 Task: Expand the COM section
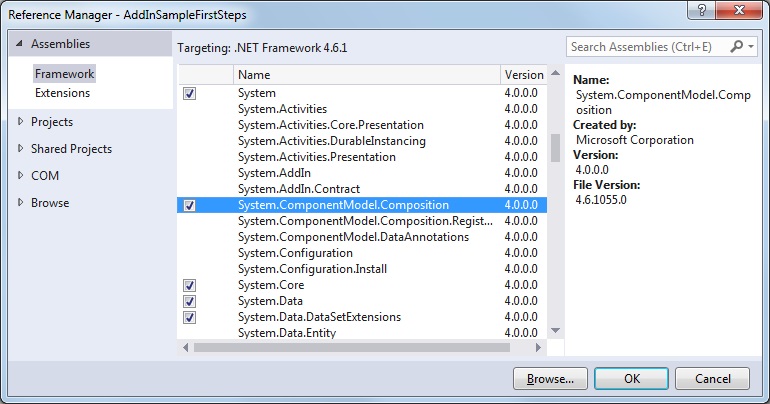point(20,175)
